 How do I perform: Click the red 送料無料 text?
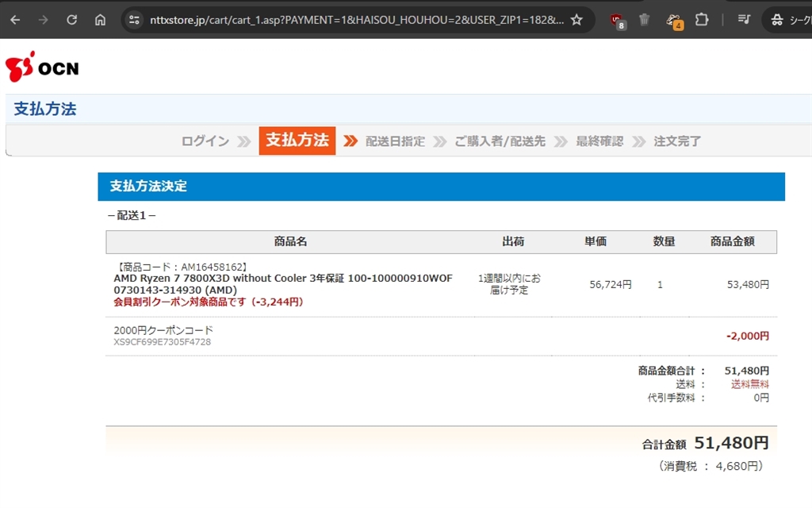click(750, 384)
